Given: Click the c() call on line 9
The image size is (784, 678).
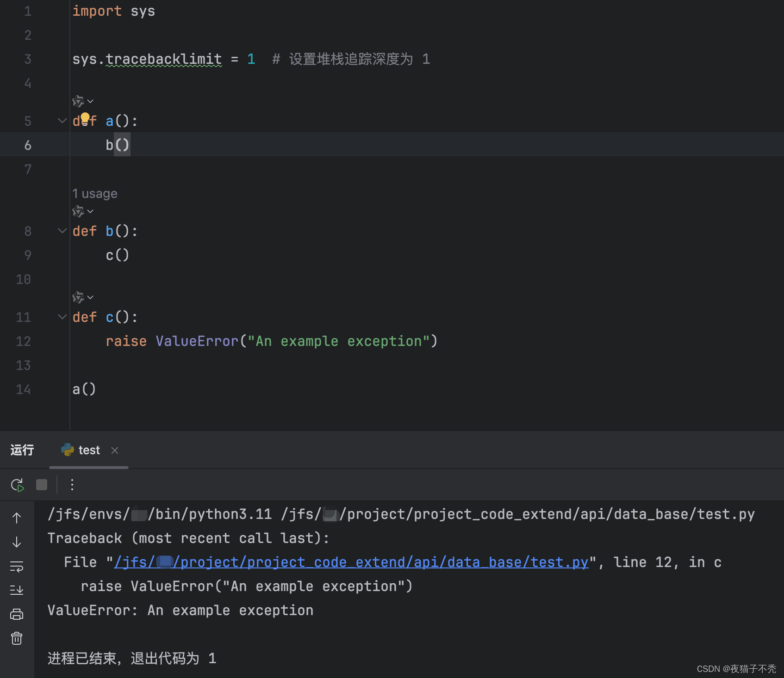Looking at the screenshot, I should pos(118,255).
